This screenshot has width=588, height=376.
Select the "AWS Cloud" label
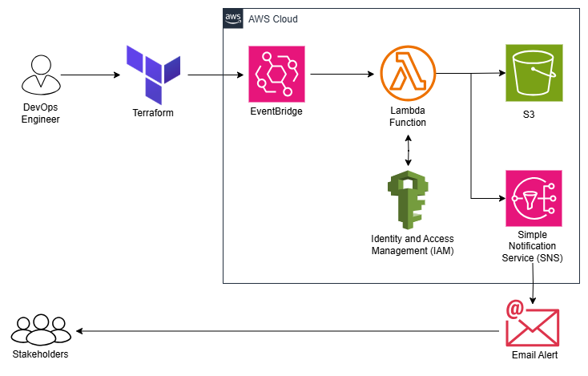coord(273,18)
